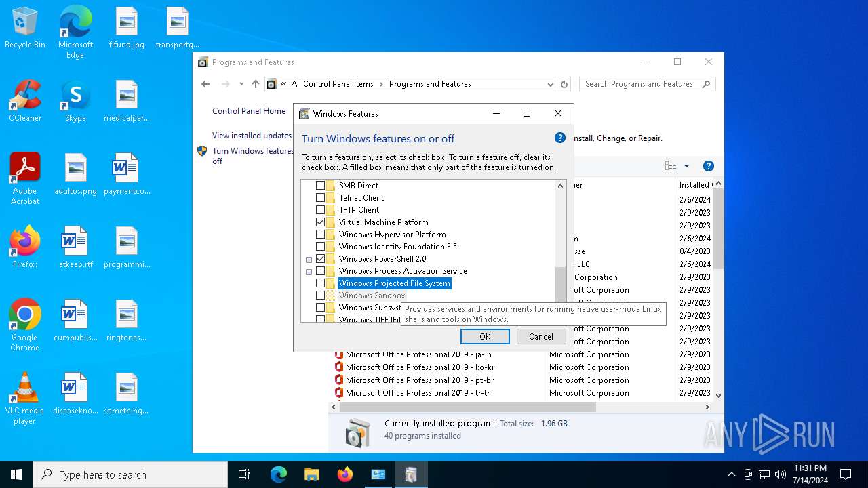The height and width of the screenshot is (488, 868).
Task: Open Control Panel Home link
Action: tap(249, 111)
